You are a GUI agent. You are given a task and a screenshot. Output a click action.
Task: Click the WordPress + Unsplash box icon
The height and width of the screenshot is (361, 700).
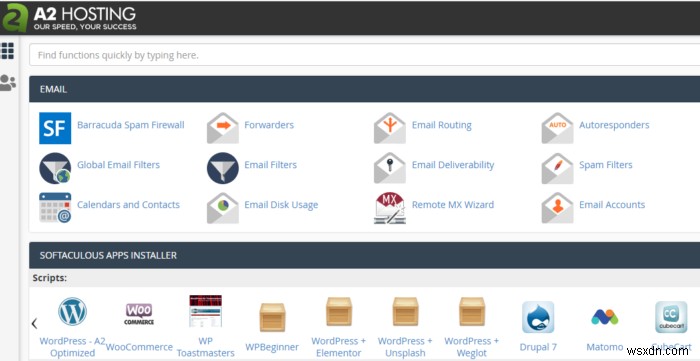point(405,311)
